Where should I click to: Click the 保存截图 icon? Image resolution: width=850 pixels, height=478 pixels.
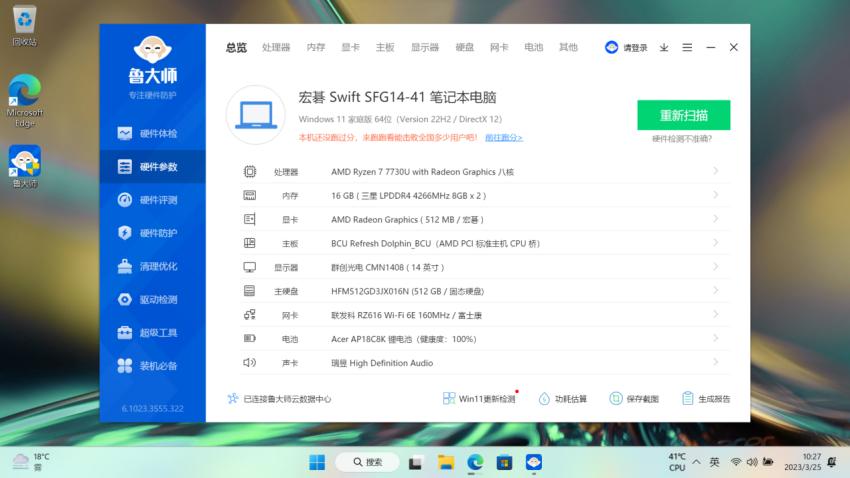616,399
